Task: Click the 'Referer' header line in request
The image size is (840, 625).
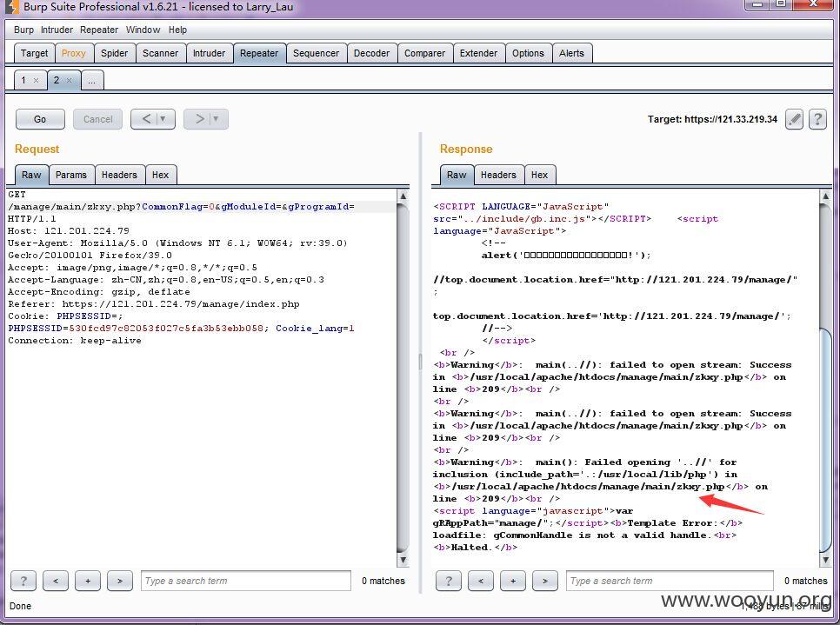Action: [154, 304]
